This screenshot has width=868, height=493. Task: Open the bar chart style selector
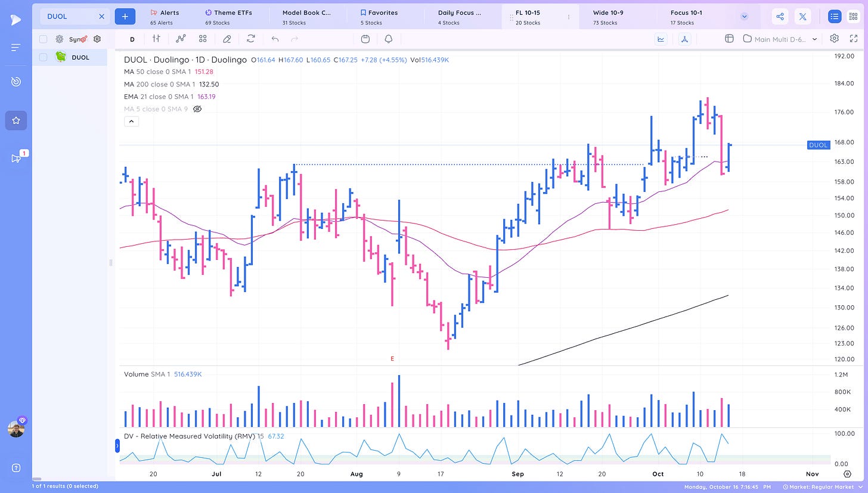pos(156,39)
